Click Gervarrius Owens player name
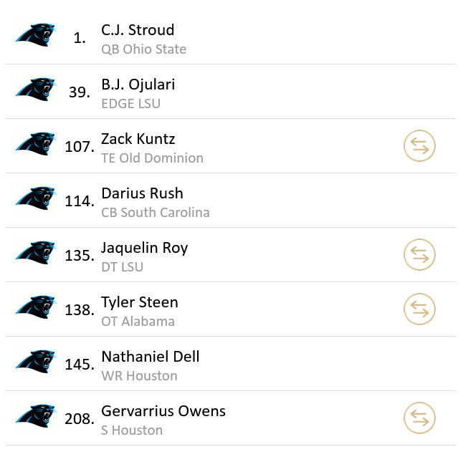 [x=163, y=411]
